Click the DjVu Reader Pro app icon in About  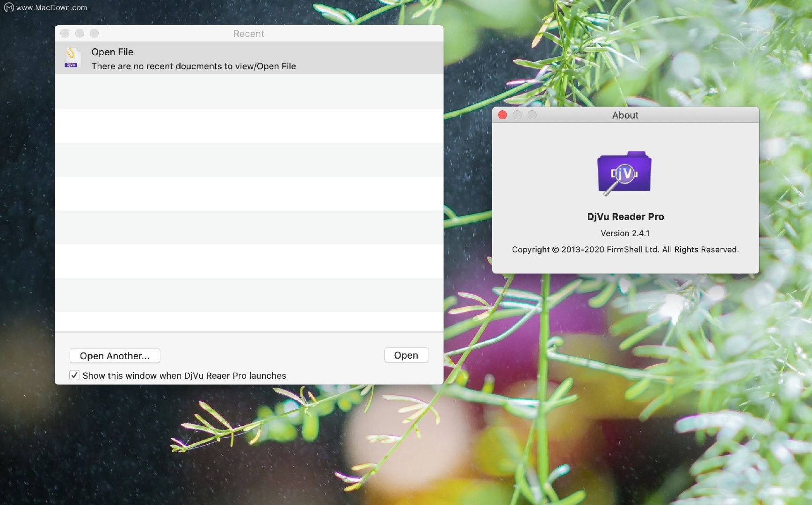[624, 173]
